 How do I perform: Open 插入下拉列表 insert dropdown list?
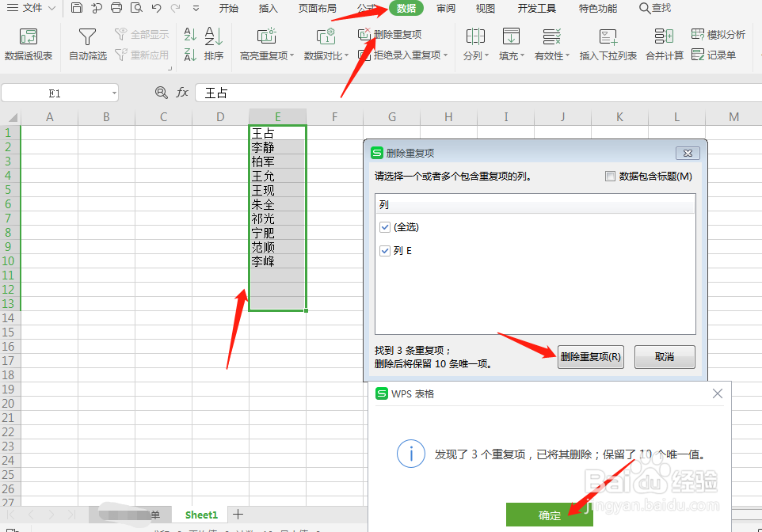pyautogui.click(x=608, y=44)
